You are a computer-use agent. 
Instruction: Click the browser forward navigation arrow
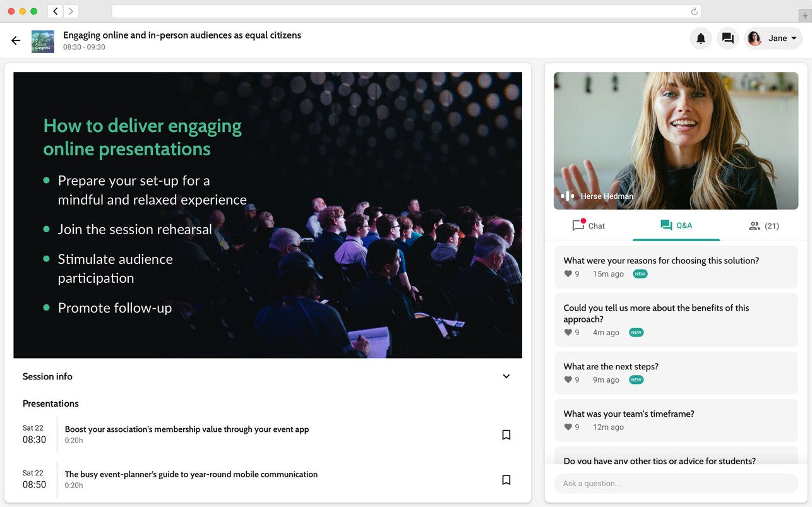coord(71,11)
